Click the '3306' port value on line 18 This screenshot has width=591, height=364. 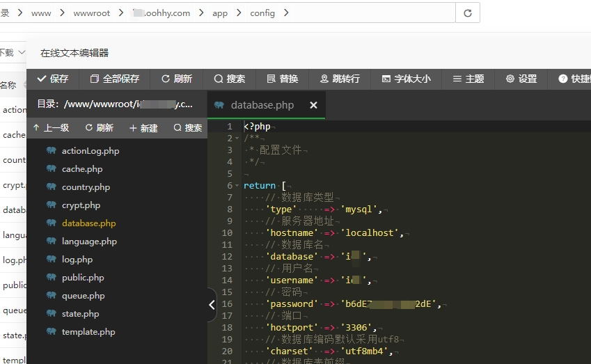pos(356,327)
